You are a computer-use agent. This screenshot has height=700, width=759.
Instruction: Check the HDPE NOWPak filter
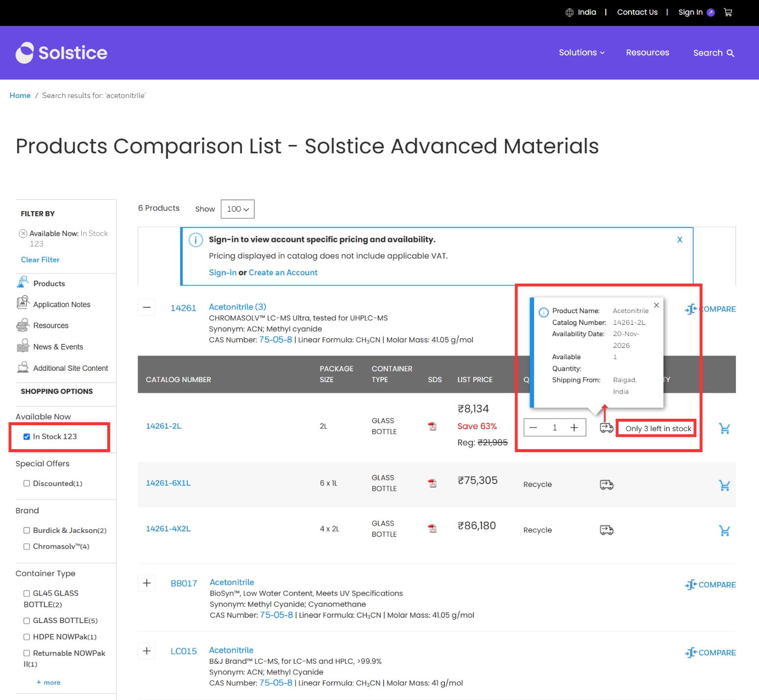(x=26, y=637)
